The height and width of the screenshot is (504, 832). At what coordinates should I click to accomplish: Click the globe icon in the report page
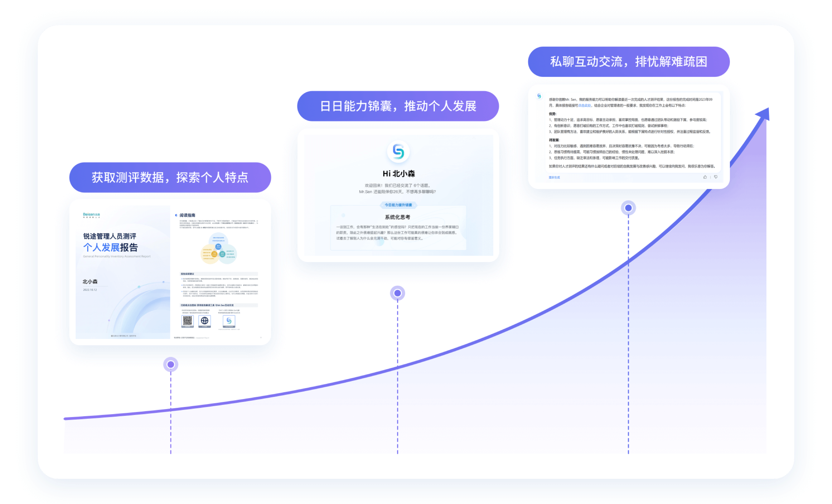pos(205,321)
